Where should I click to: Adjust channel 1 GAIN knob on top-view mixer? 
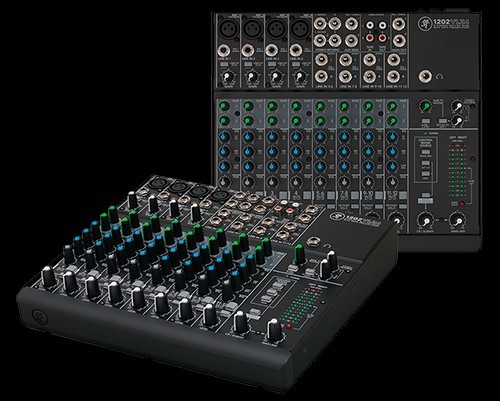(x=228, y=77)
